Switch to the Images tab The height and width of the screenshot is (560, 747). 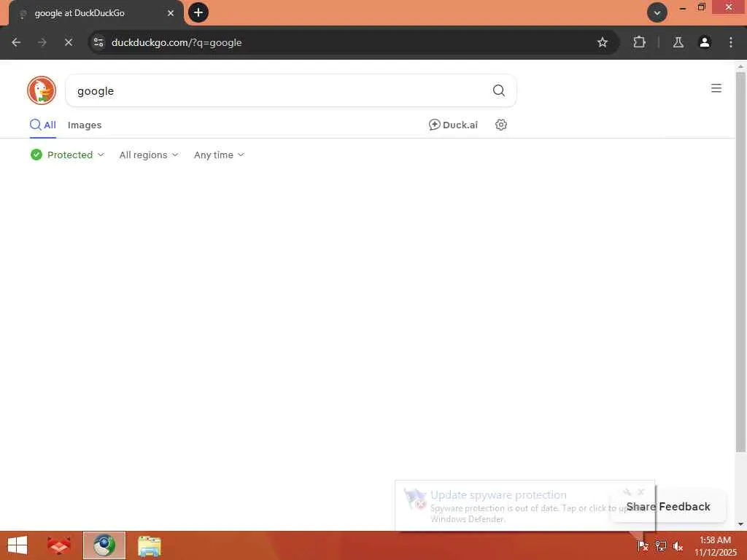(x=85, y=125)
